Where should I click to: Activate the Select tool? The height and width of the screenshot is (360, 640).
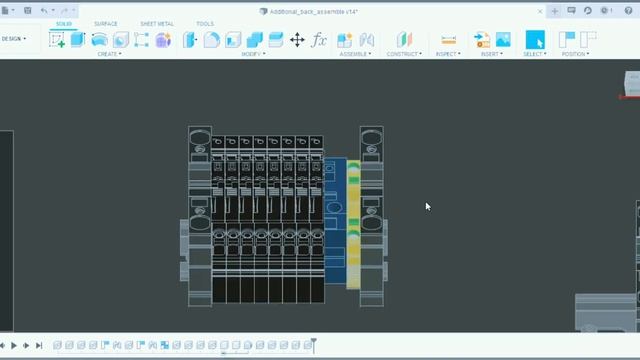coord(535,40)
